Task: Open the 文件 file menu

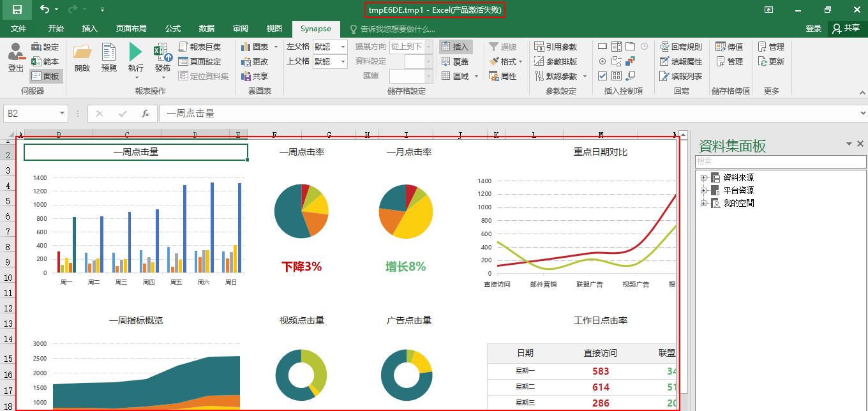Action: point(19,29)
